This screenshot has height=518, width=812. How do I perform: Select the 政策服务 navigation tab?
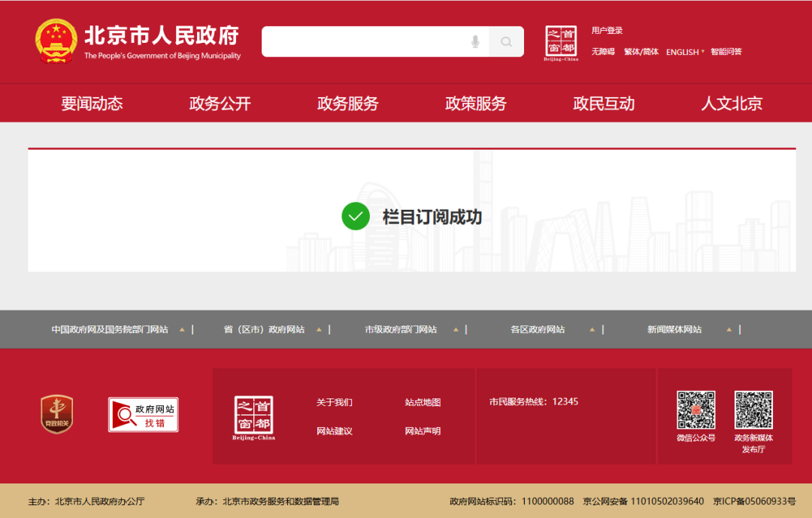[x=476, y=104]
